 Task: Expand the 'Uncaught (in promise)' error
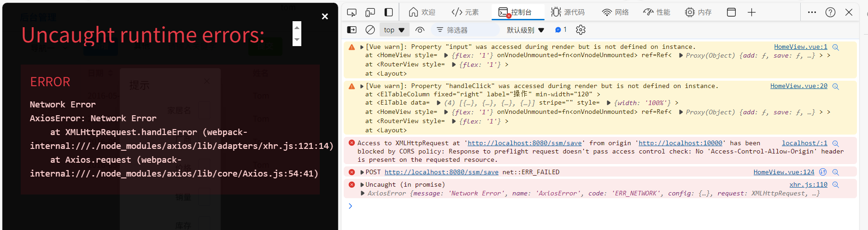pyautogui.click(x=362, y=185)
